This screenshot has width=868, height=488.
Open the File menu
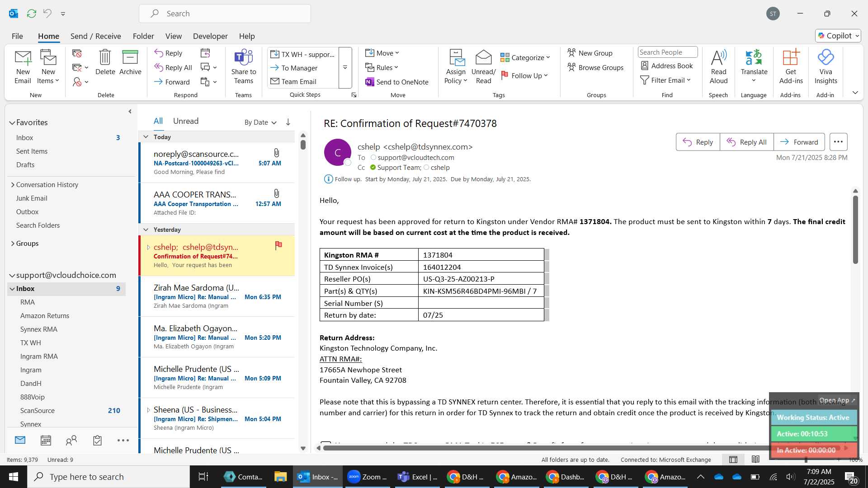(17, 36)
